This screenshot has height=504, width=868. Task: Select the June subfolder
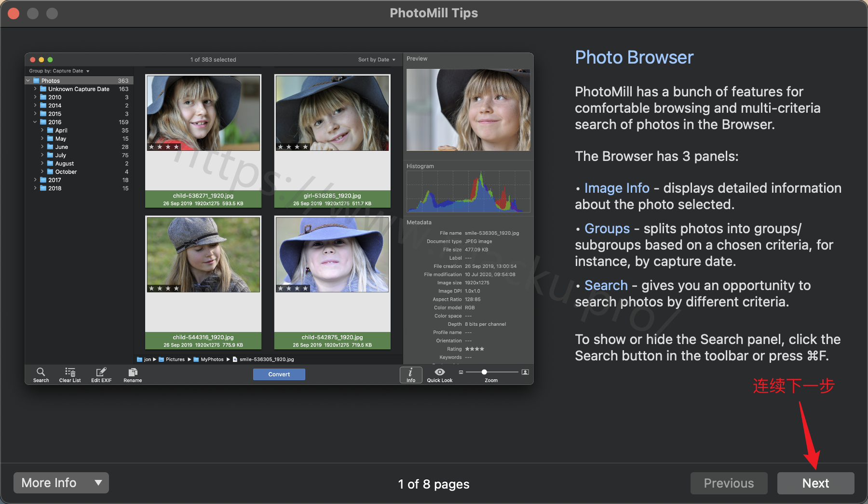point(80,147)
